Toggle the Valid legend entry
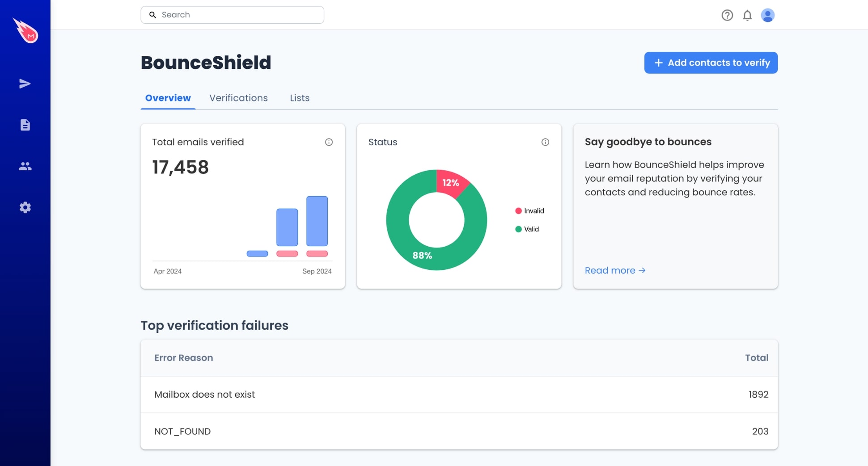The image size is (868, 466). point(528,229)
